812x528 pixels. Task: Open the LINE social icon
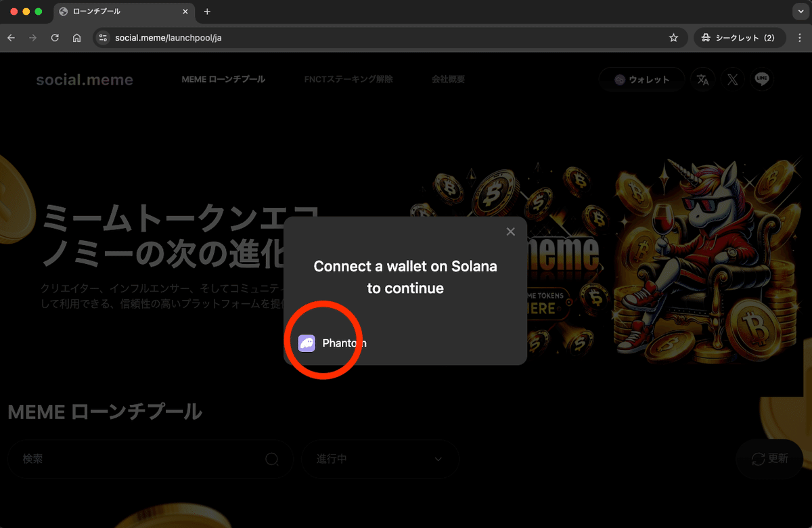point(761,79)
